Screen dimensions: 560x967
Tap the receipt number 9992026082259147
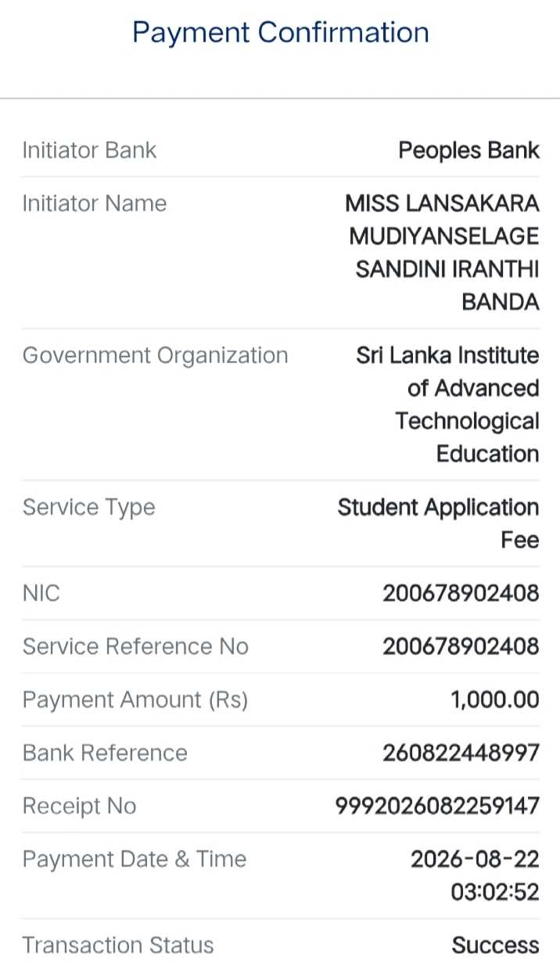[x=437, y=806]
